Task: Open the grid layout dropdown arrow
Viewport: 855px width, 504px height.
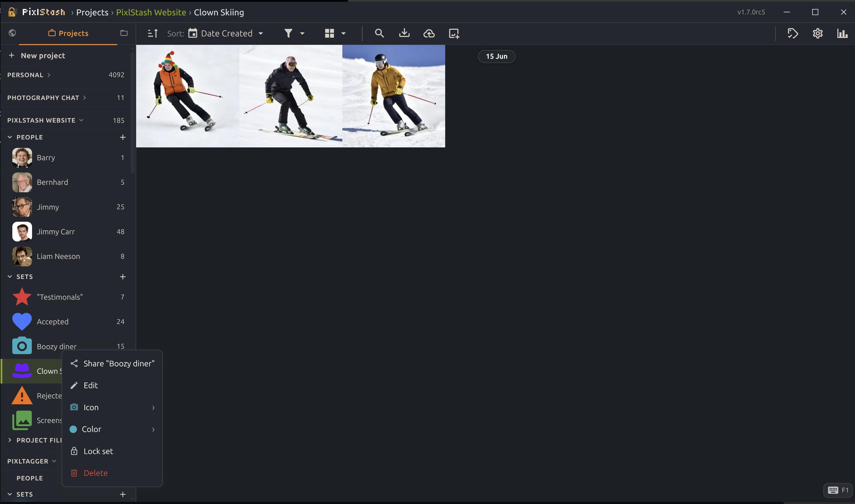Action: click(x=343, y=33)
